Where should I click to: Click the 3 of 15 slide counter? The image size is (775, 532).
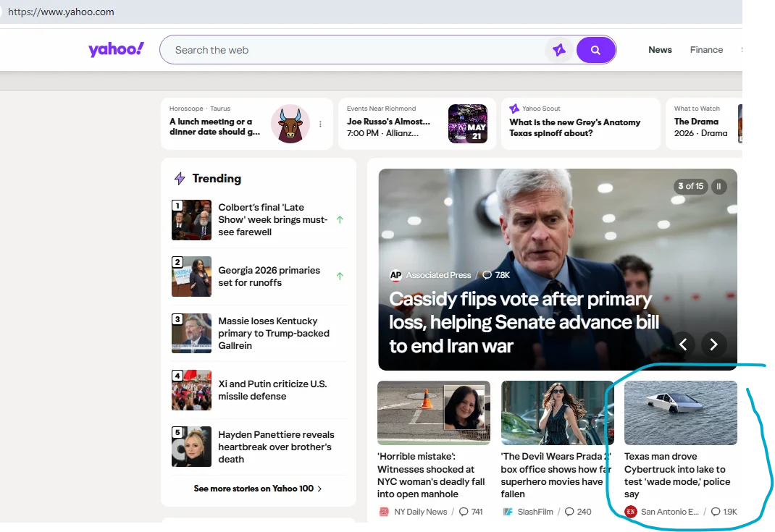pos(690,186)
